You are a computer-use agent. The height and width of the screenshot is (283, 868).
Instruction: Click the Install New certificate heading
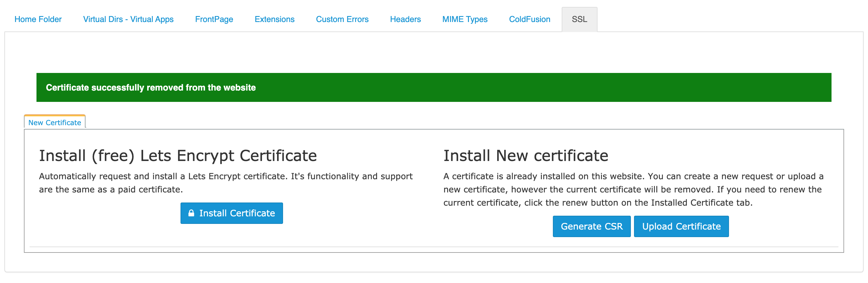pyautogui.click(x=526, y=156)
